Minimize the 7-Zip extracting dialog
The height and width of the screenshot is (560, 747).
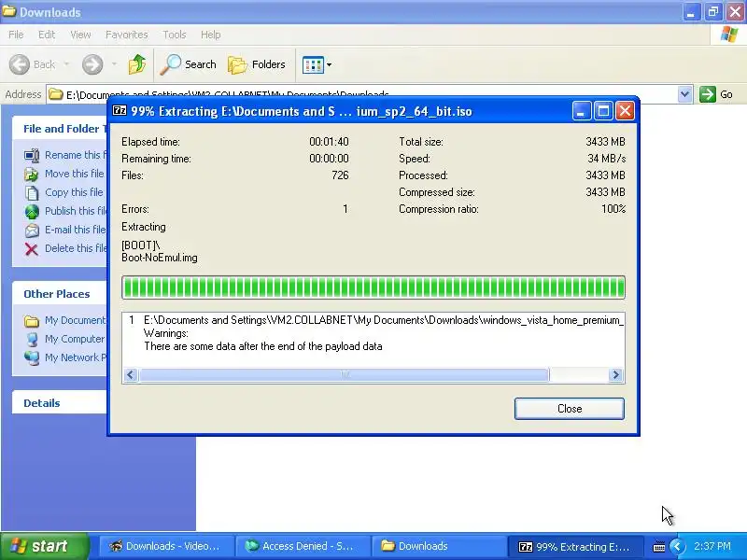point(582,111)
